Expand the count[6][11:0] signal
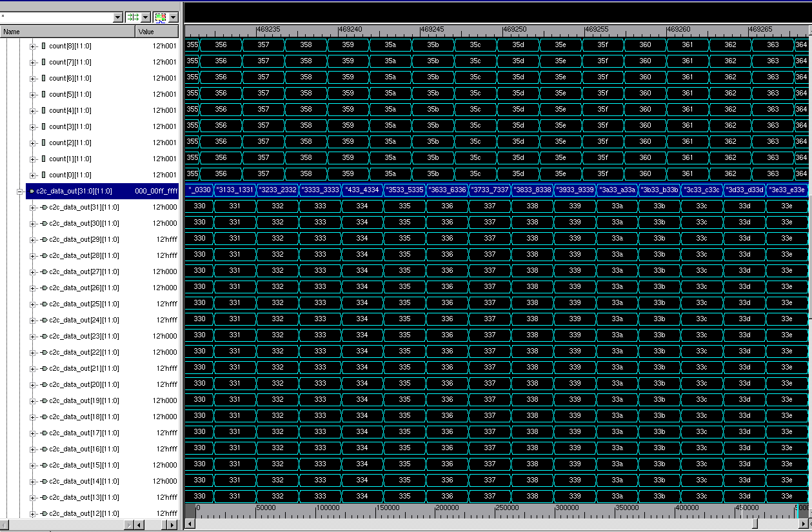This screenshot has height=532, width=812. (x=33, y=78)
